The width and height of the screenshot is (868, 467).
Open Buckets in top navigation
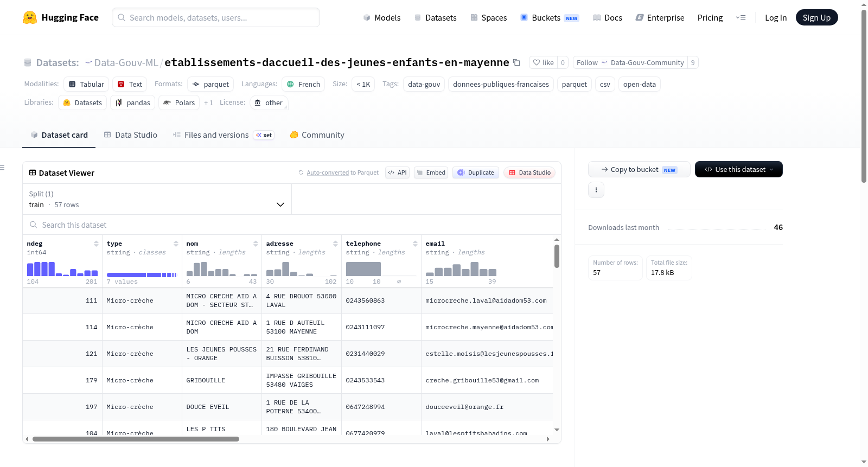click(550, 17)
